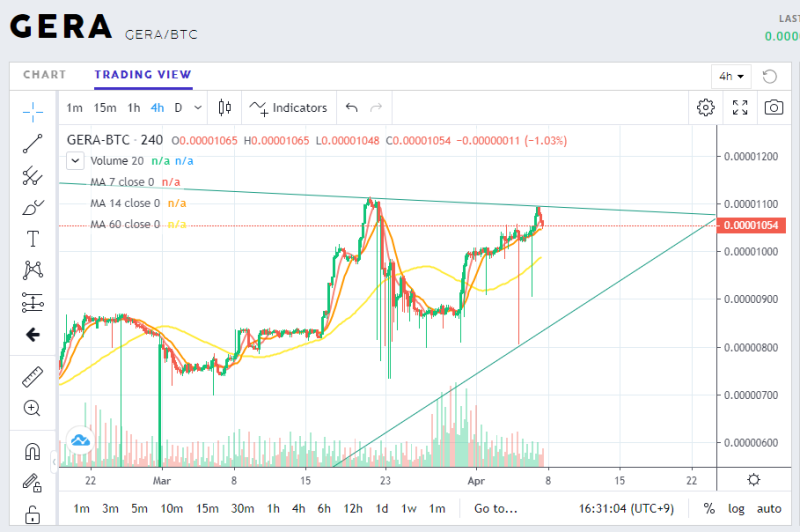Select the Text annotation tool
Image resolution: width=800 pixels, height=532 pixels.
tap(33, 239)
